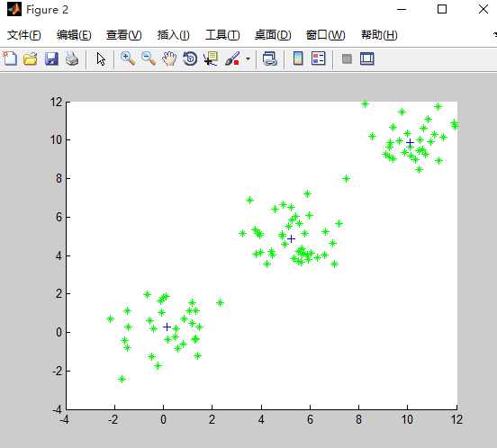The image size is (497, 448).
Task: Open the 文件(F) menu
Action: point(24,35)
